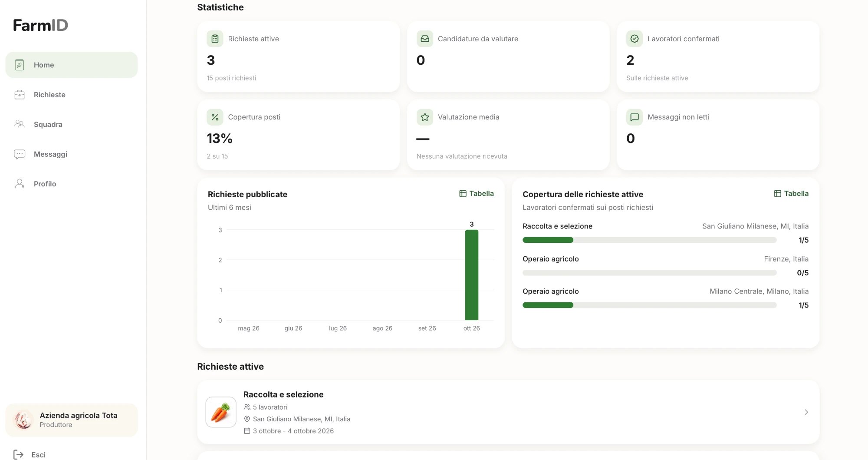This screenshot has width=868, height=460.
Task: Click the Messaggi non letti chat icon
Action: coord(635,117)
